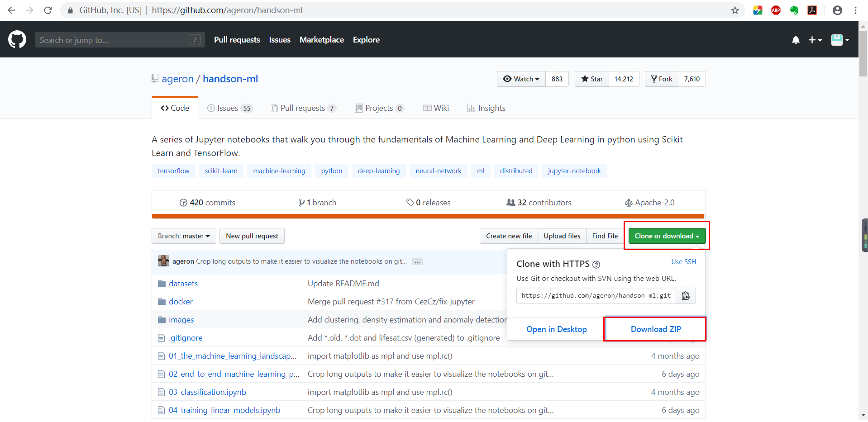View the 0 releases link
This screenshot has height=422, width=868.
tap(428, 203)
